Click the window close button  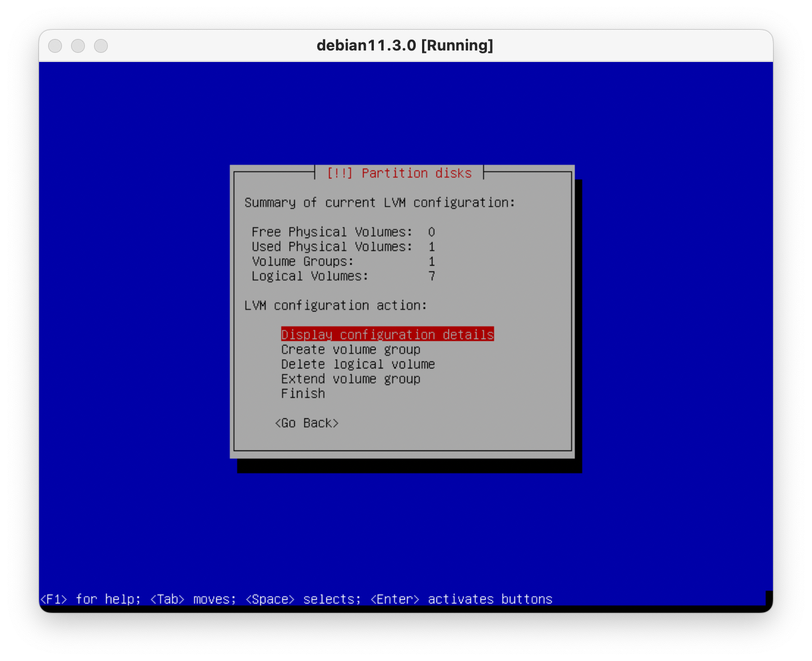click(x=55, y=46)
